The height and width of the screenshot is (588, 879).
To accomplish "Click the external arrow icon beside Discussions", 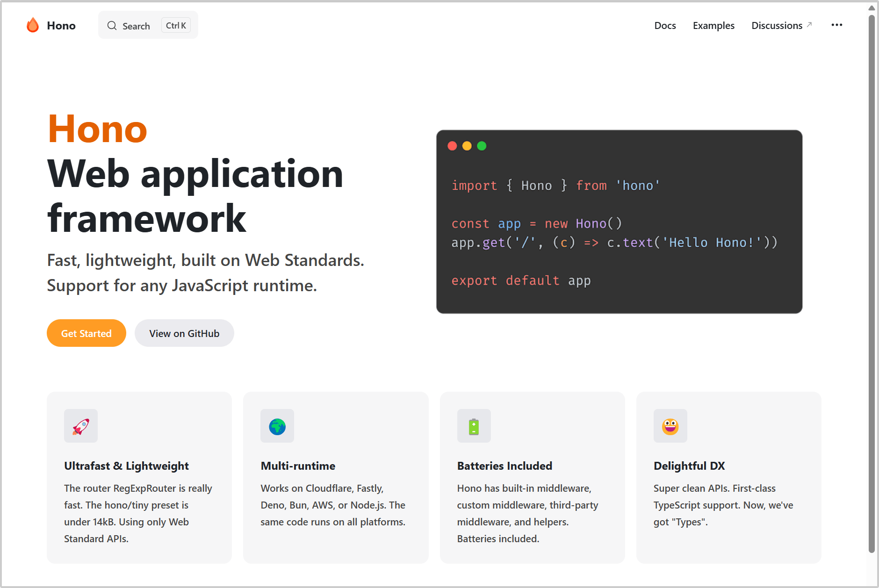I will [x=809, y=24].
